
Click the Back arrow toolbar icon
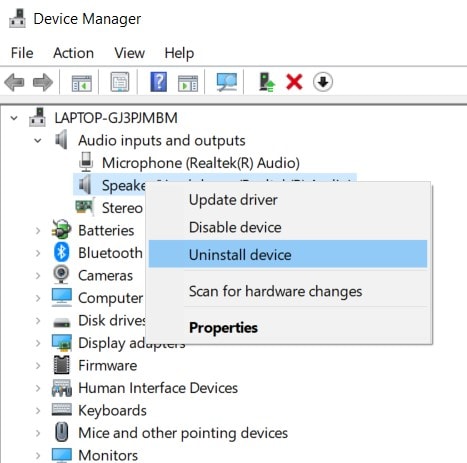point(14,82)
